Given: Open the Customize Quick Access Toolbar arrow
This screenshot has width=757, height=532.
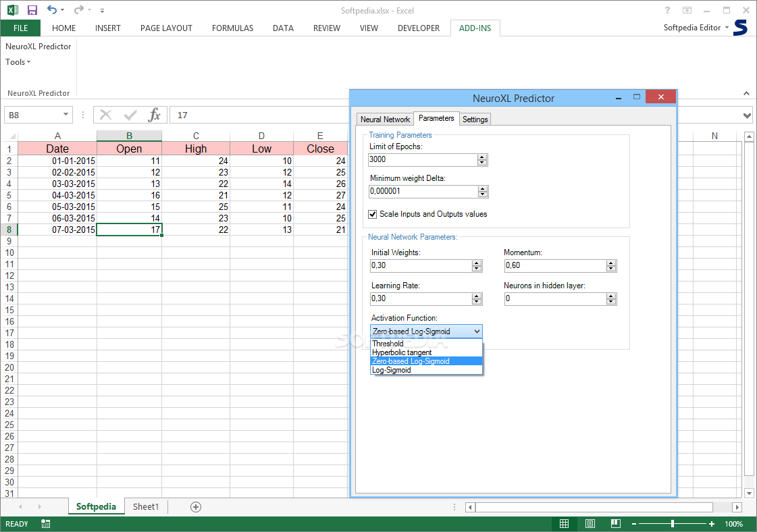Looking at the screenshot, I should pyautogui.click(x=102, y=10).
